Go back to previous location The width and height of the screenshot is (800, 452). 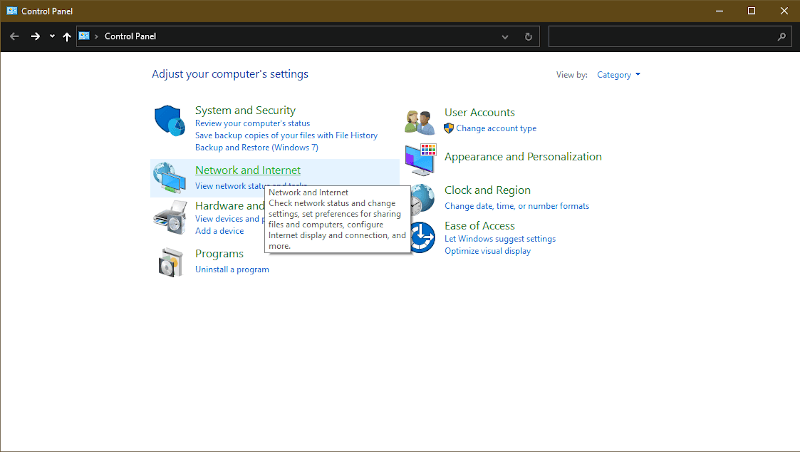[x=14, y=36]
